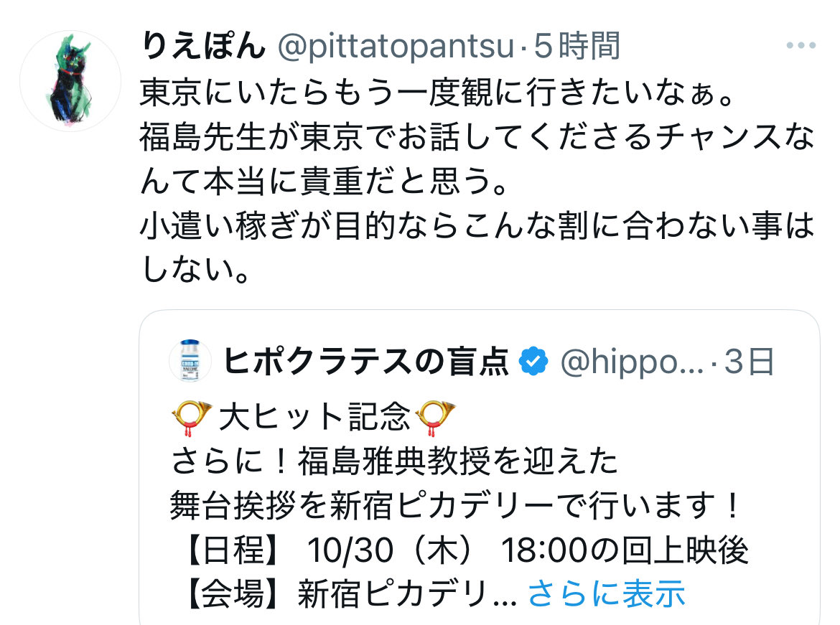Click the line 舞台挨拶を新宿ピカデリーで行います
Screen dimensions: 840x625
coord(454,507)
